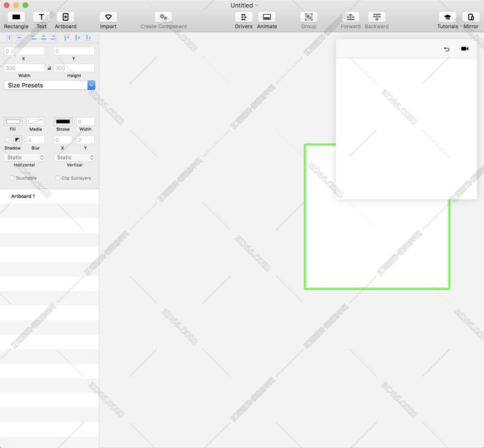Select the Rectangle tool
The height and width of the screenshot is (448, 484).
click(16, 17)
